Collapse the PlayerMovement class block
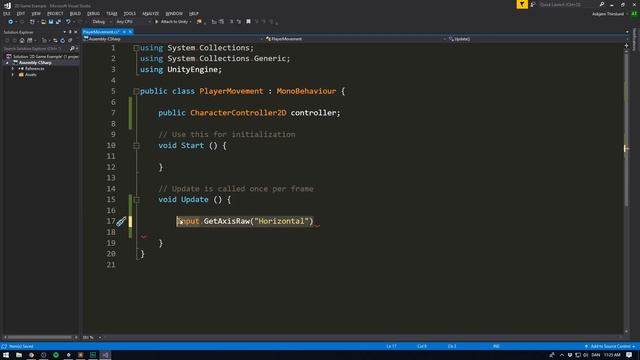This screenshot has width=640, height=360. (136, 91)
